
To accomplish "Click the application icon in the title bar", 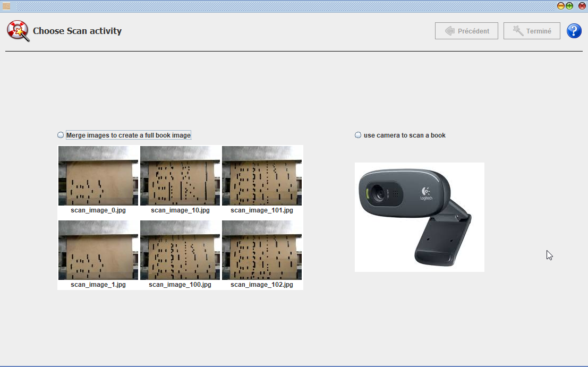I will [6, 6].
